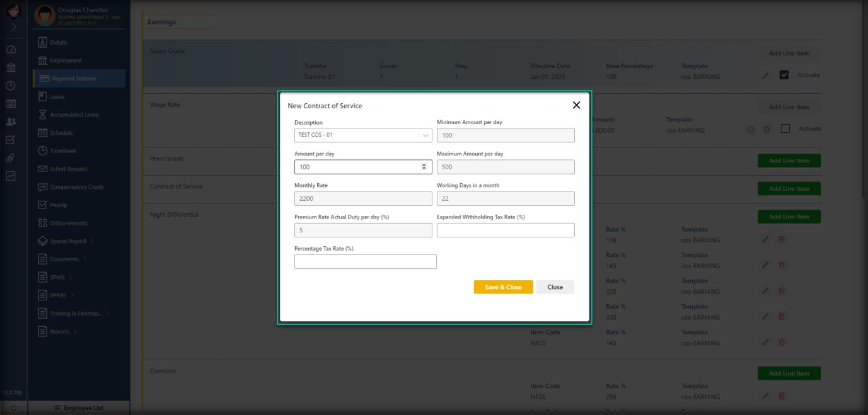Image resolution: width=868 pixels, height=415 pixels.
Task: Click the paperclip icon in the left rail
Action: click(11, 158)
